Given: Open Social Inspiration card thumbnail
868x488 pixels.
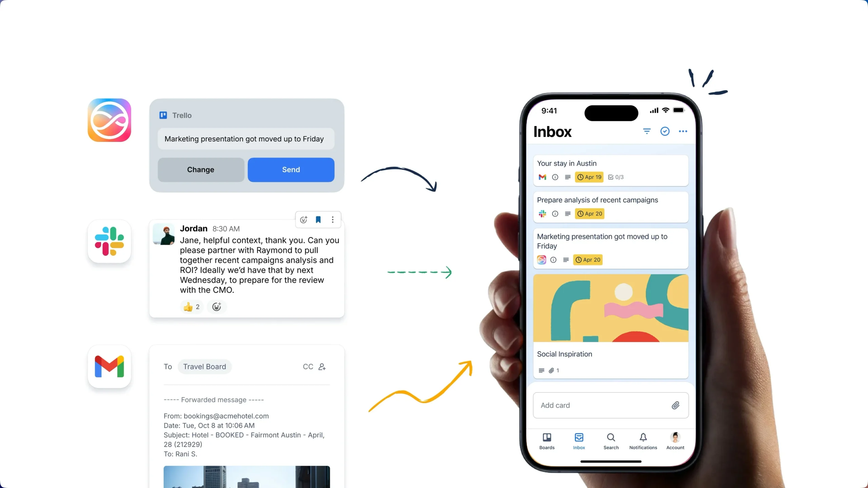Looking at the screenshot, I should [610, 307].
